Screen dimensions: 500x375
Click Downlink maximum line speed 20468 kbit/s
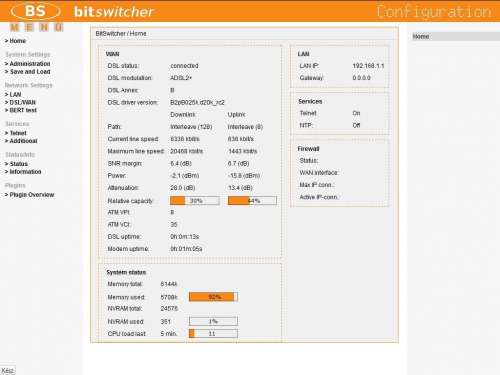tap(186, 151)
